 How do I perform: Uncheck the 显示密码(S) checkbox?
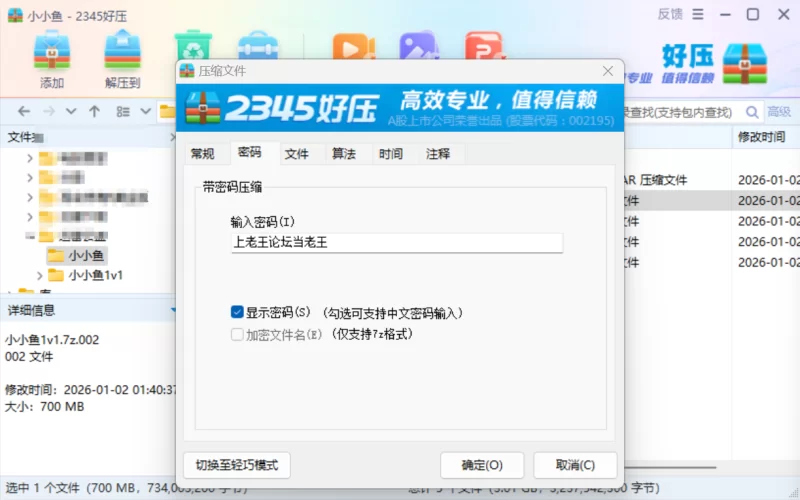point(237,312)
